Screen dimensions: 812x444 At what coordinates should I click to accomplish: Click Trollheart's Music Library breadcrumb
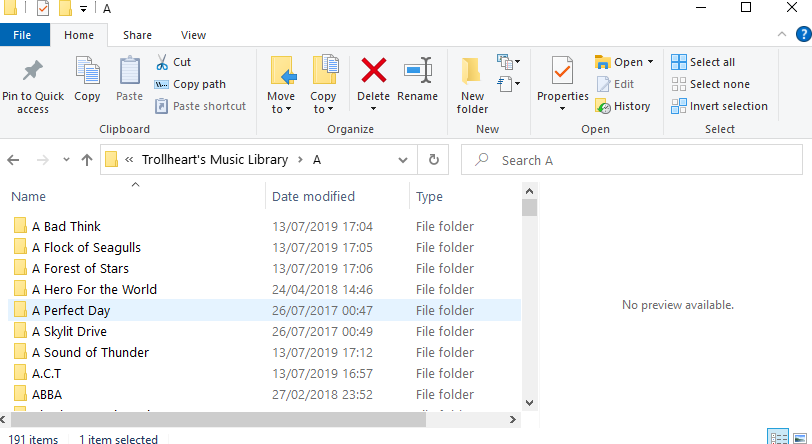click(x=215, y=160)
